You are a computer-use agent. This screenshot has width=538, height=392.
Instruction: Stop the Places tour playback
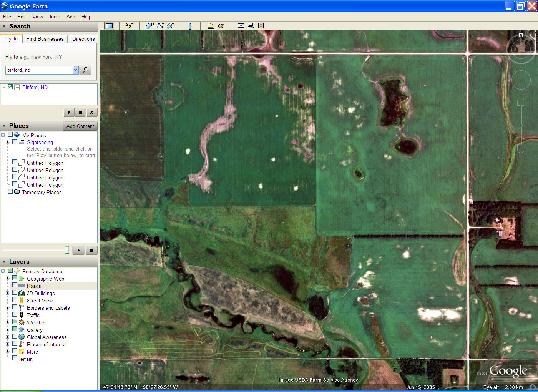91,250
